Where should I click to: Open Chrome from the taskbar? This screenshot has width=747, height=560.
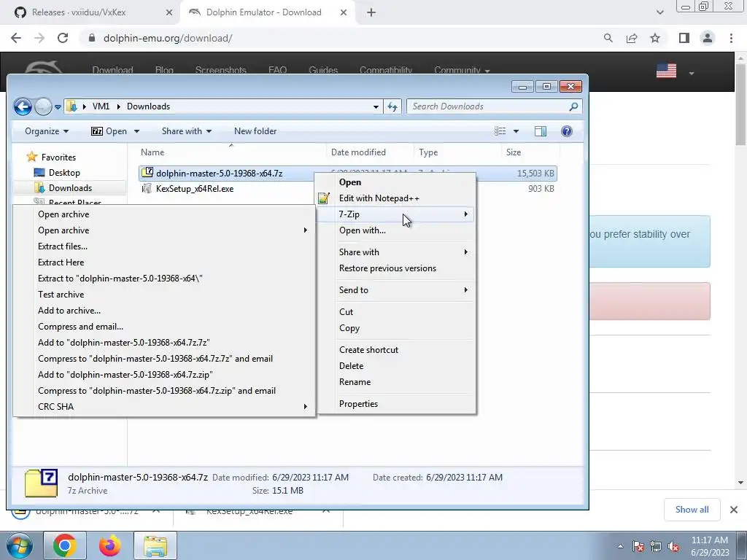click(x=65, y=545)
